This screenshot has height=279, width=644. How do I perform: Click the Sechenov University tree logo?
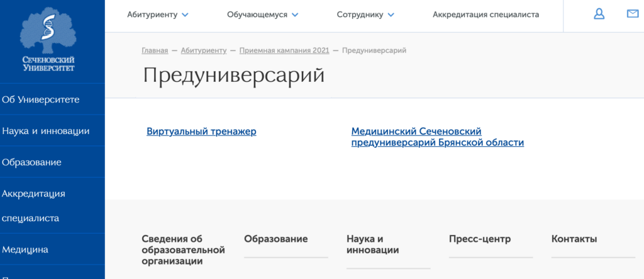pos(48,40)
